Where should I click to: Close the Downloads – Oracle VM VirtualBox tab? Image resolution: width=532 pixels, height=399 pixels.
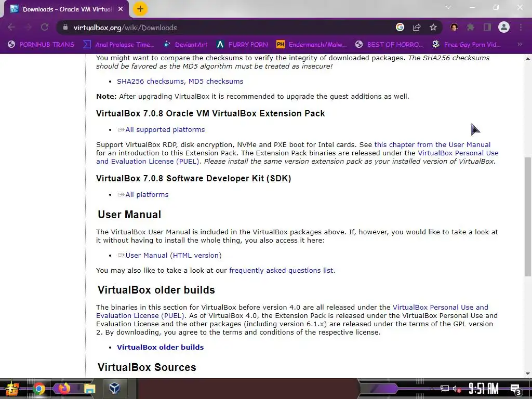click(121, 9)
